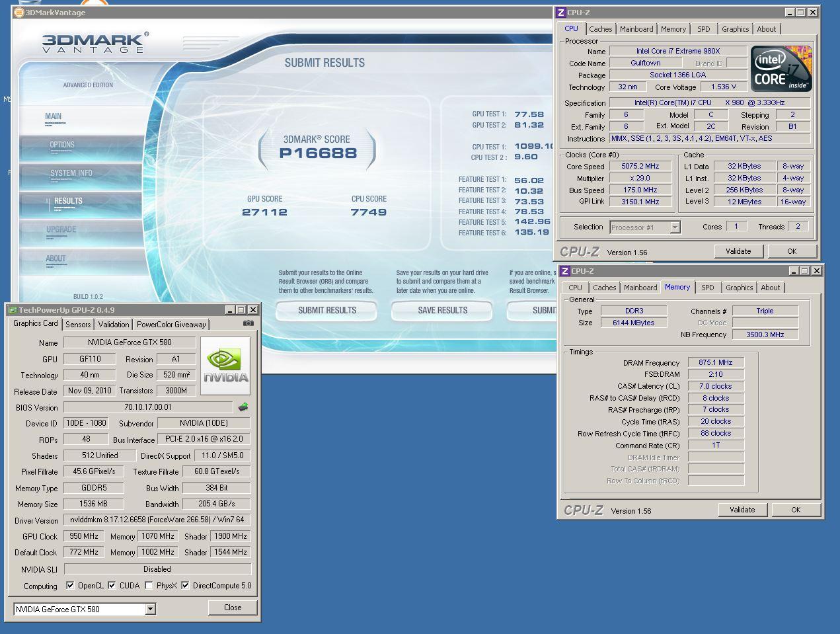The width and height of the screenshot is (840, 634).
Task: Open the Caches tab in top CPU-Z
Action: (x=601, y=29)
